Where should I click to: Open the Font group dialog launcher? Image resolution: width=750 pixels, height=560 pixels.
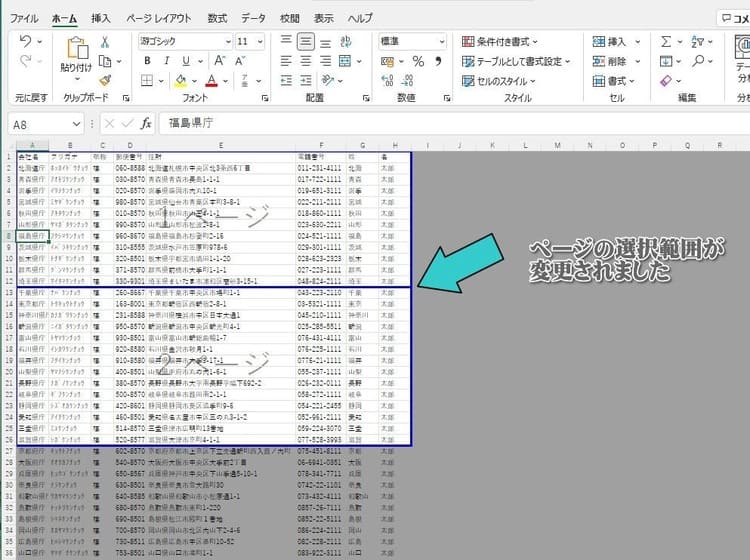(265, 98)
